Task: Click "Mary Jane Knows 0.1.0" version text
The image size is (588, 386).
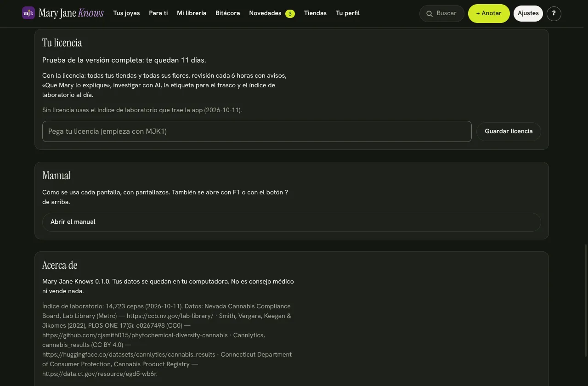Action: 76,282
